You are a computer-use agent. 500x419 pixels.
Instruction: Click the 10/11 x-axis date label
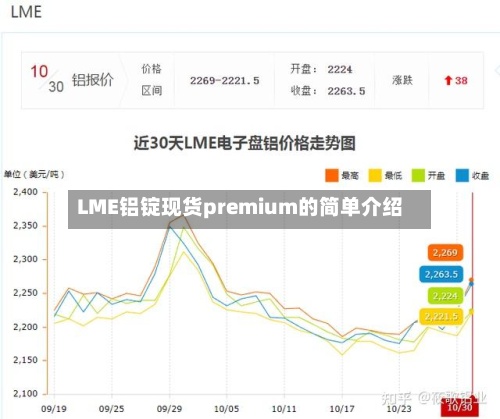[x=284, y=408]
